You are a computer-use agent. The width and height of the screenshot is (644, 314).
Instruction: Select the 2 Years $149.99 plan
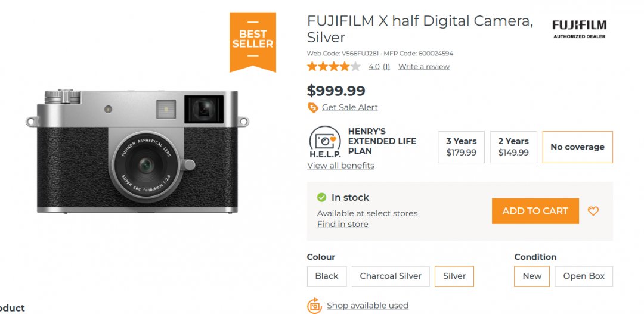[513, 147]
